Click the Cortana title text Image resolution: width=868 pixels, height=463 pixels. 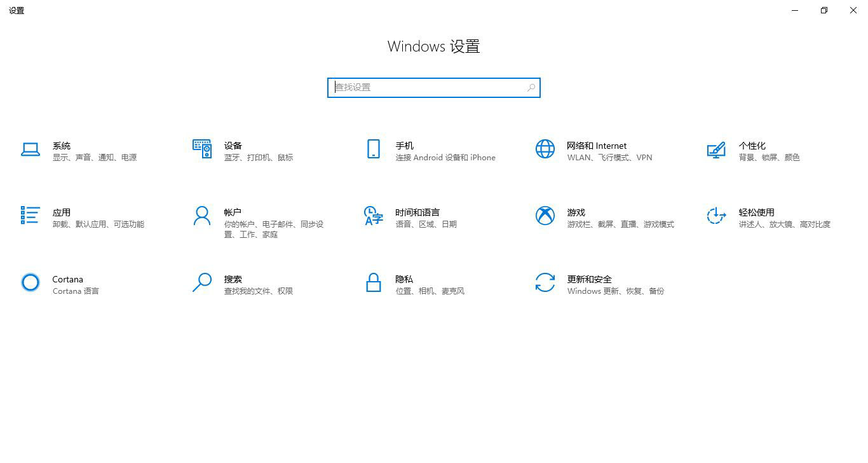[x=68, y=279]
